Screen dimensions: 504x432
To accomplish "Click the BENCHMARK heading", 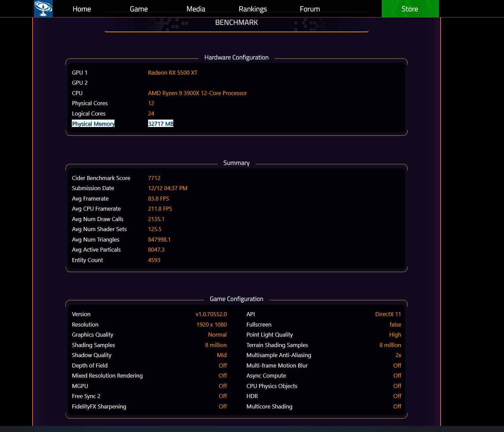I will [236, 23].
